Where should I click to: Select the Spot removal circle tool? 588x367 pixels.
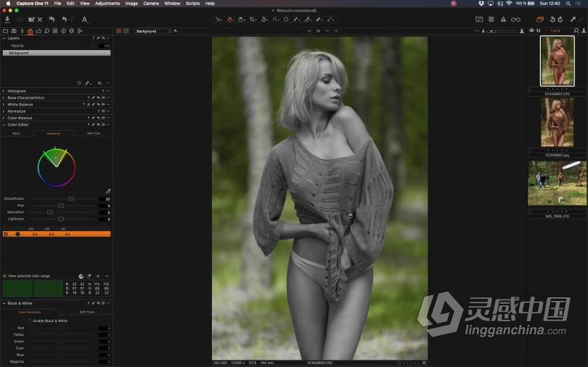[x=286, y=20]
